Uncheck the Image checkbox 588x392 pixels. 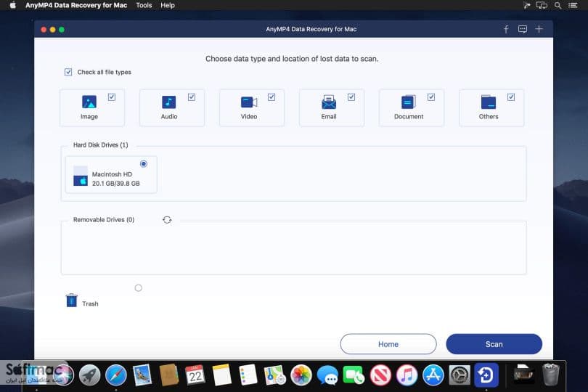coord(112,97)
